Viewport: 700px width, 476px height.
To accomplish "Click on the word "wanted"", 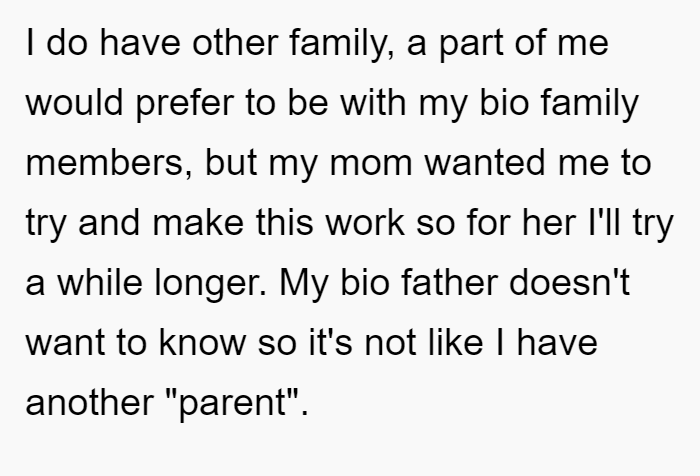I will tap(485, 163).
